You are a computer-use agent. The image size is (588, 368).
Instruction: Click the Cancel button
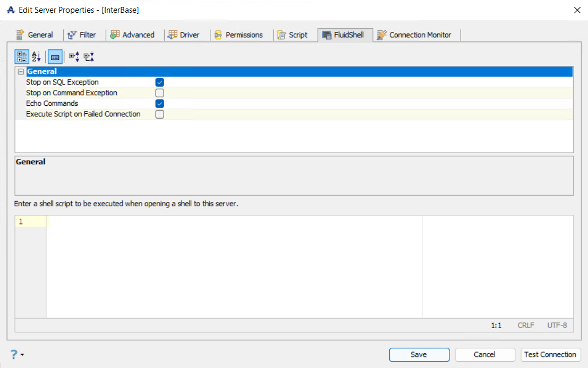click(484, 355)
